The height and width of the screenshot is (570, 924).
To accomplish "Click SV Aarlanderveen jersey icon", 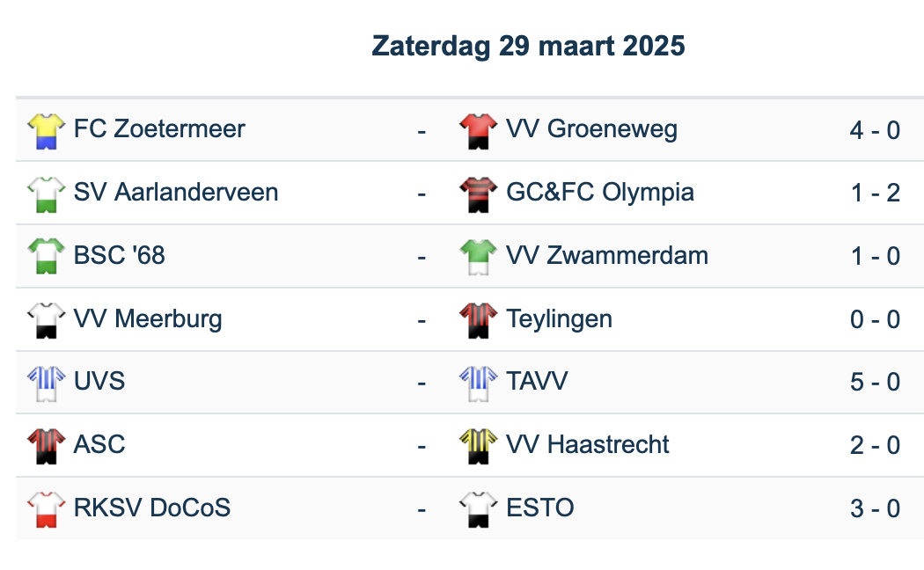I will 46,194.
